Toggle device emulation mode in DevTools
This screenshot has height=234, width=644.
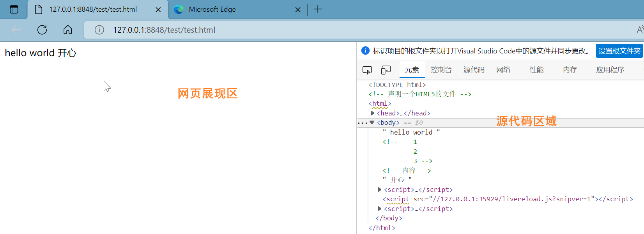click(x=386, y=70)
